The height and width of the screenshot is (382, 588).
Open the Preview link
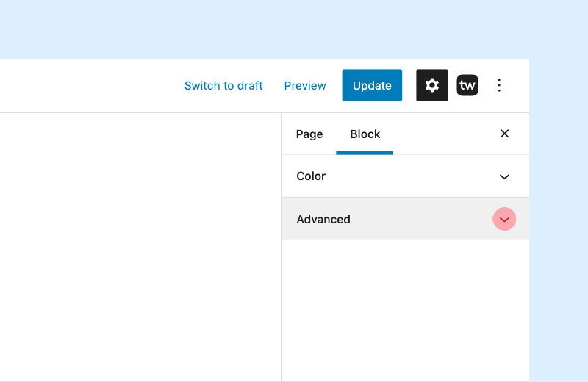click(305, 85)
